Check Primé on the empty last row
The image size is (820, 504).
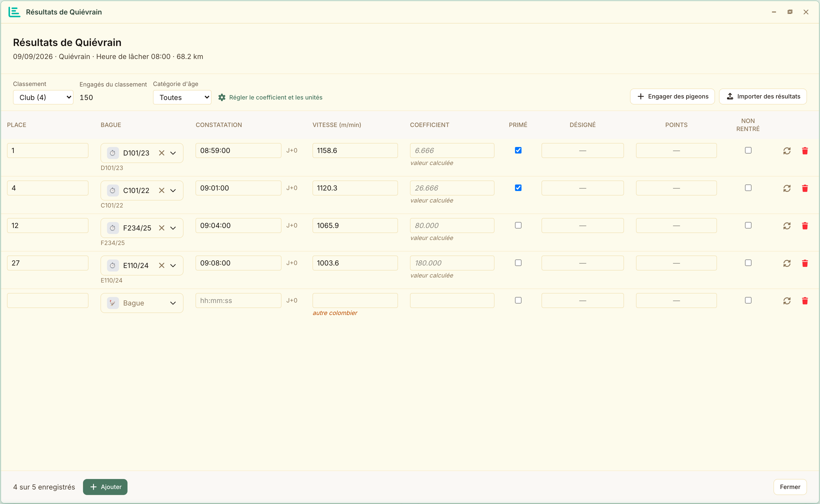point(518,300)
